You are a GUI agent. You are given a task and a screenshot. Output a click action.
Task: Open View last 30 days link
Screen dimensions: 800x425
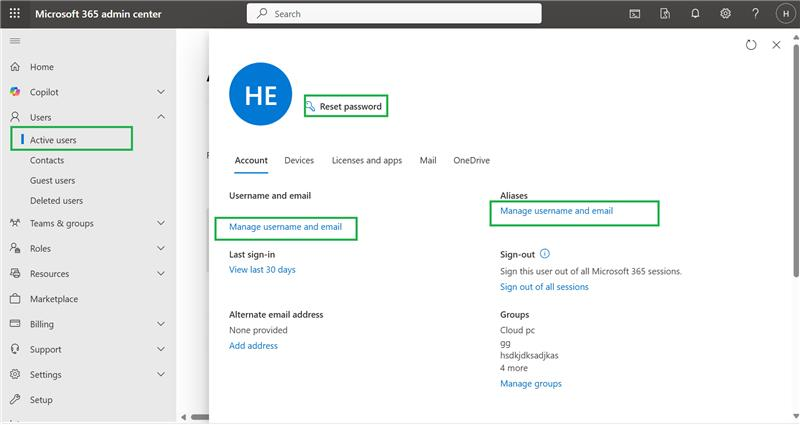(262, 269)
